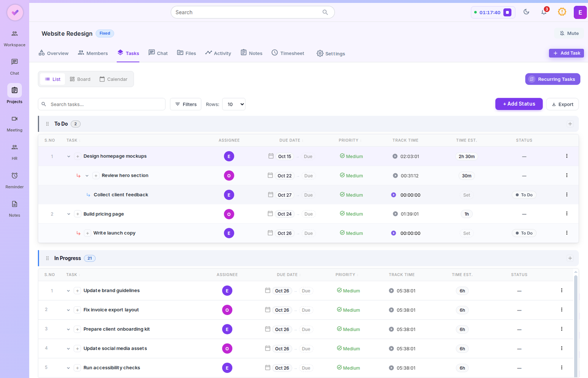Open more options for Build pricing page

coord(567,214)
